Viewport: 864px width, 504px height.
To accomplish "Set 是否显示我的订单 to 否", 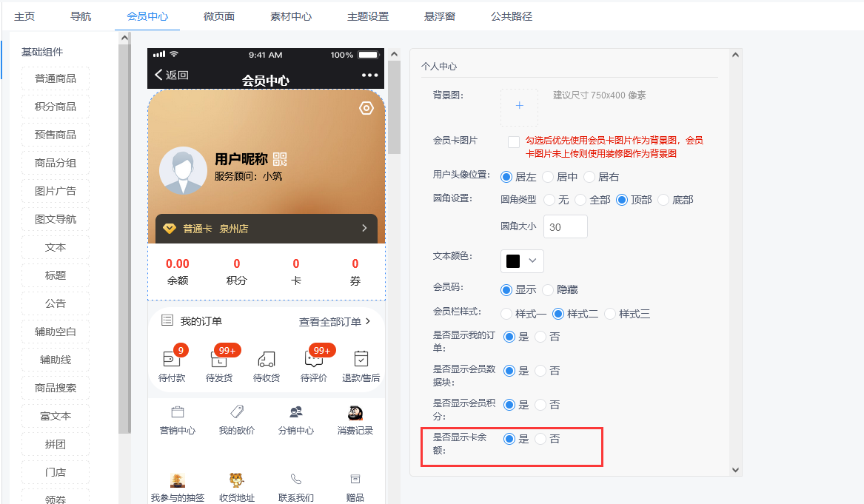I will 540,337.
